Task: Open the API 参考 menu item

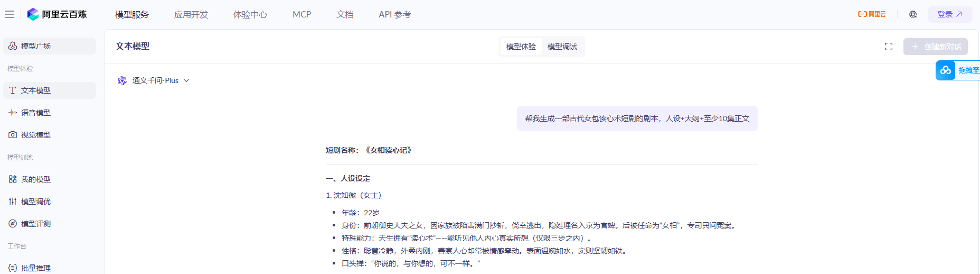Action: pyautogui.click(x=394, y=14)
